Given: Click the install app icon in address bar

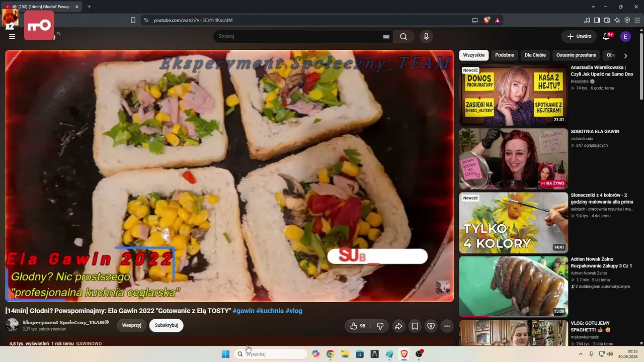Looking at the screenshot, I should [x=475, y=20].
